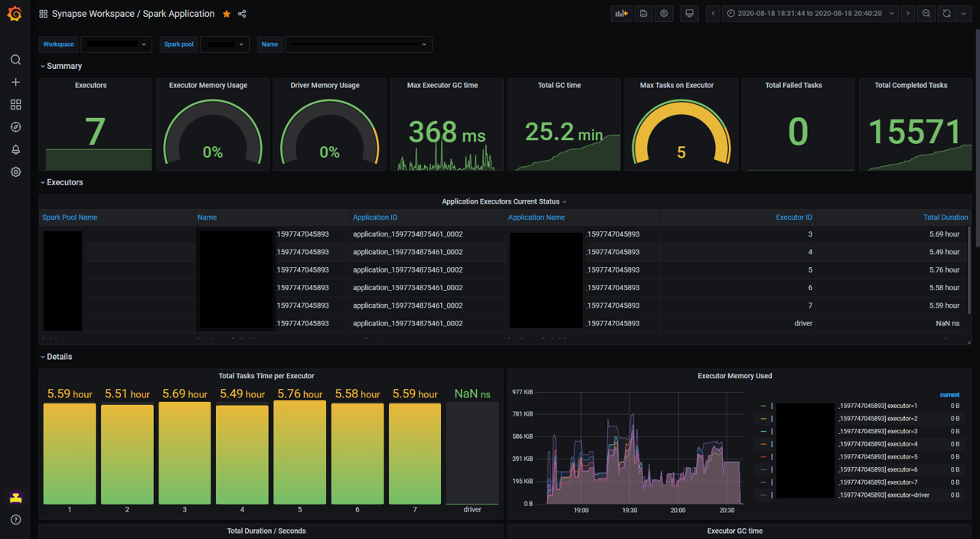Screen dimensions: 980x539
Task: Open the refresh interval dropdown arrow
Action: pyautogui.click(x=964, y=14)
